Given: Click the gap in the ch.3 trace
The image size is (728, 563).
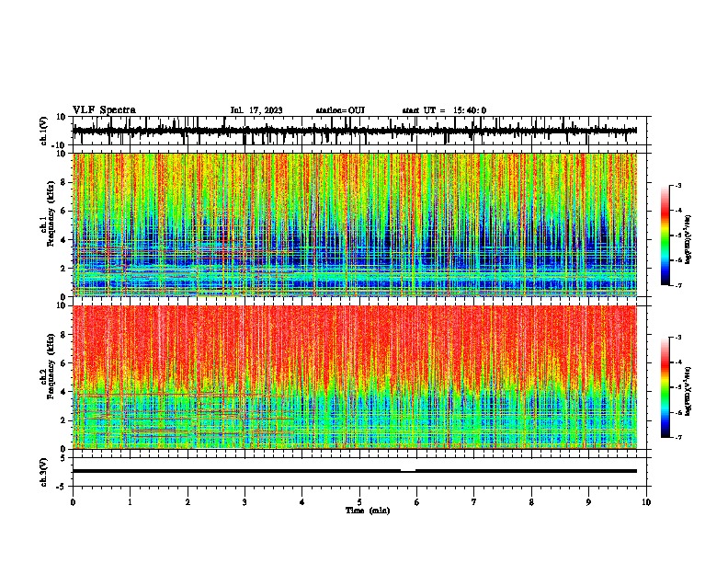Looking at the screenshot, I should click(x=408, y=471).
